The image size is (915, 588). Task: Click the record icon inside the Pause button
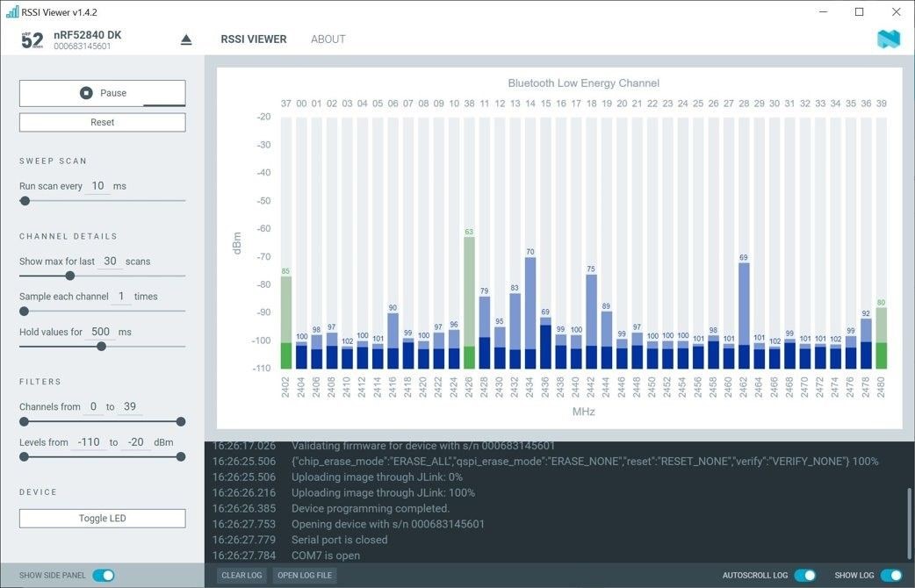86,93
